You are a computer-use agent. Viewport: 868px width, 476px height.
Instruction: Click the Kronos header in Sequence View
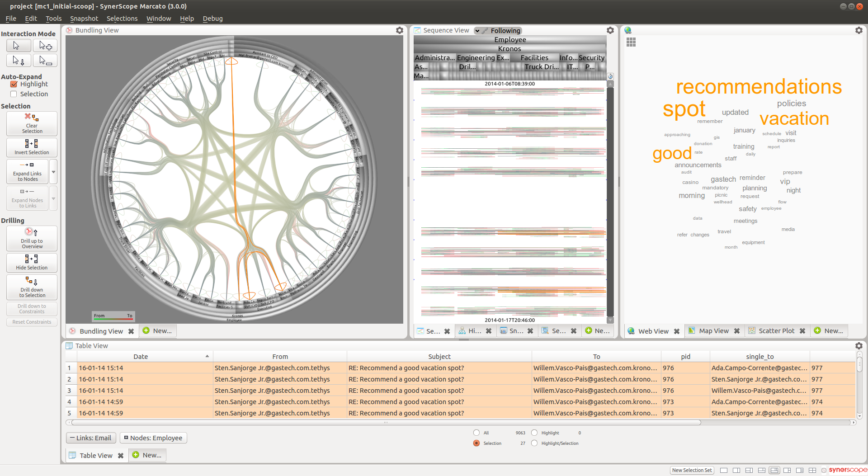pyautogui.click(x=509, y=49)
